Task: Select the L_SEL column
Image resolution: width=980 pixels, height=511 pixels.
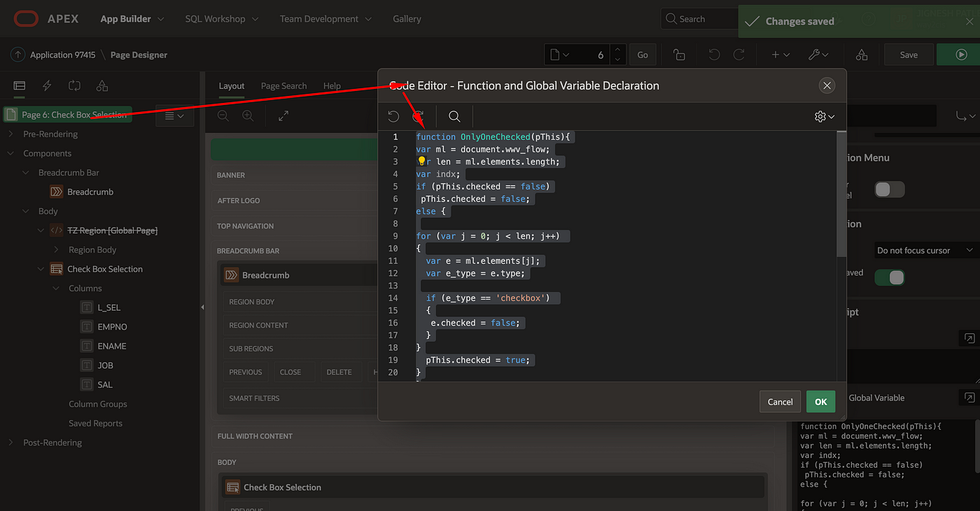Action: click(101, 307)
